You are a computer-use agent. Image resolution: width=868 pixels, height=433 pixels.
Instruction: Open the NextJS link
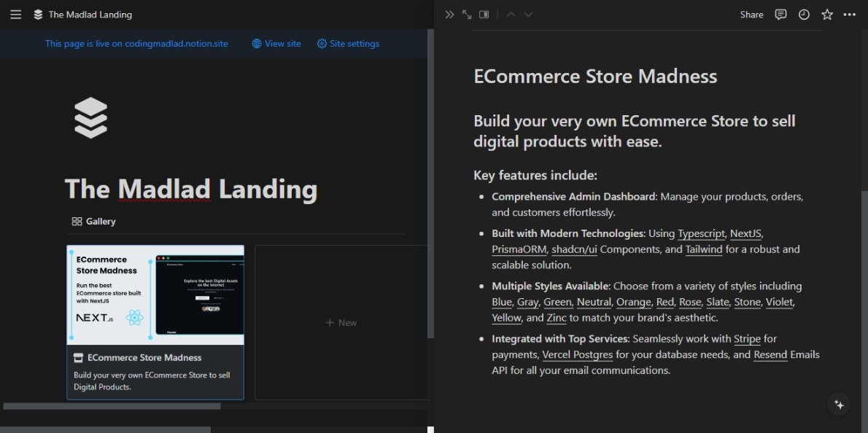tap(747, 233)
